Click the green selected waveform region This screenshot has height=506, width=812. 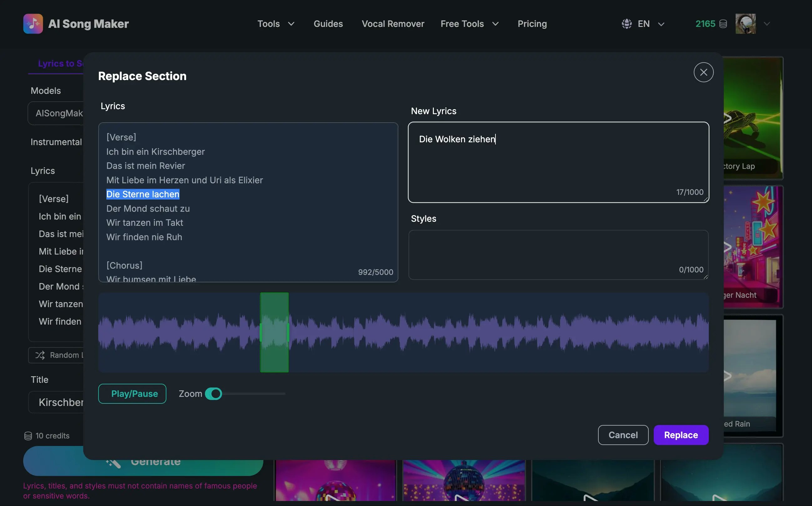[x=274, y=332]
